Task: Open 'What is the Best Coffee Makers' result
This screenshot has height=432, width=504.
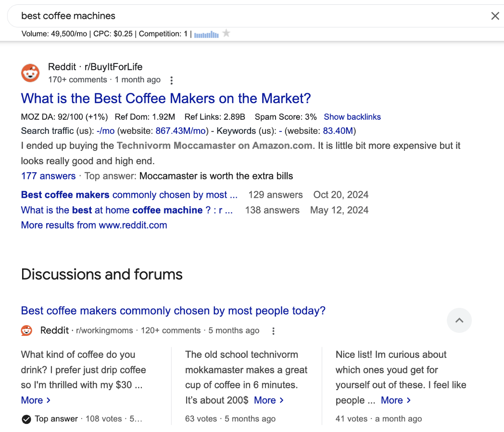Action: [166, 99]
